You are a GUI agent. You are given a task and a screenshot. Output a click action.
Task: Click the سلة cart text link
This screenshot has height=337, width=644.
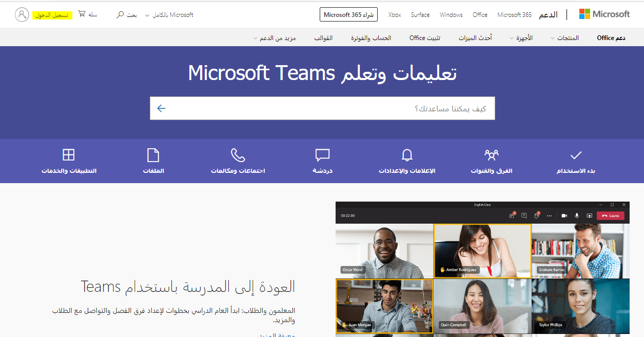pyautogui.click(x=93, y=14)
